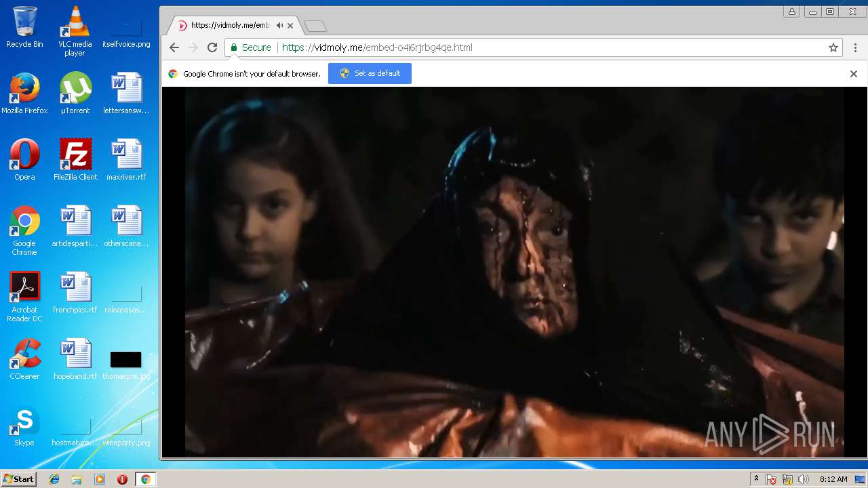
Task: Select the itselfvoice.png desktop file
Action: coord(126,31)
